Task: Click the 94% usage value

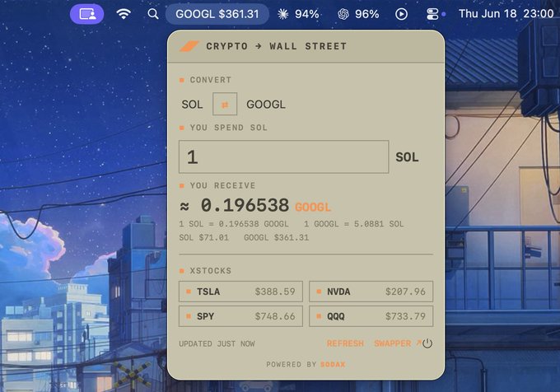Action: [307, 14]
